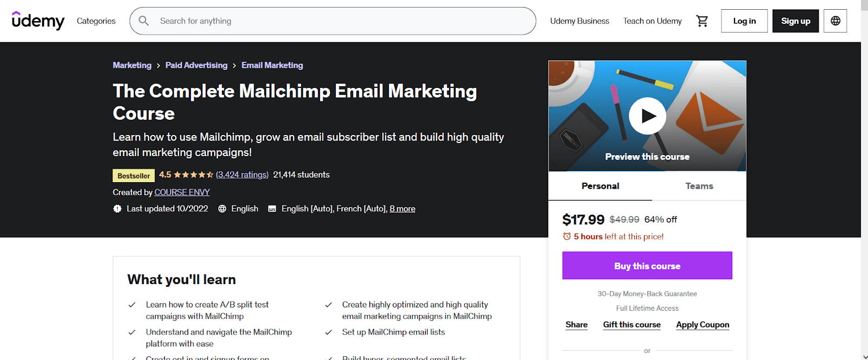Open the Categories dropdown
Screen dimensions: 868x360
95,21
